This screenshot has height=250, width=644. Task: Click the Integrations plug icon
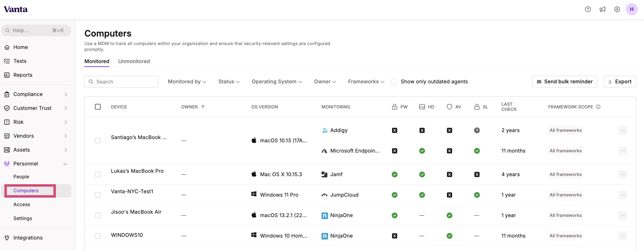click(7, 238)
